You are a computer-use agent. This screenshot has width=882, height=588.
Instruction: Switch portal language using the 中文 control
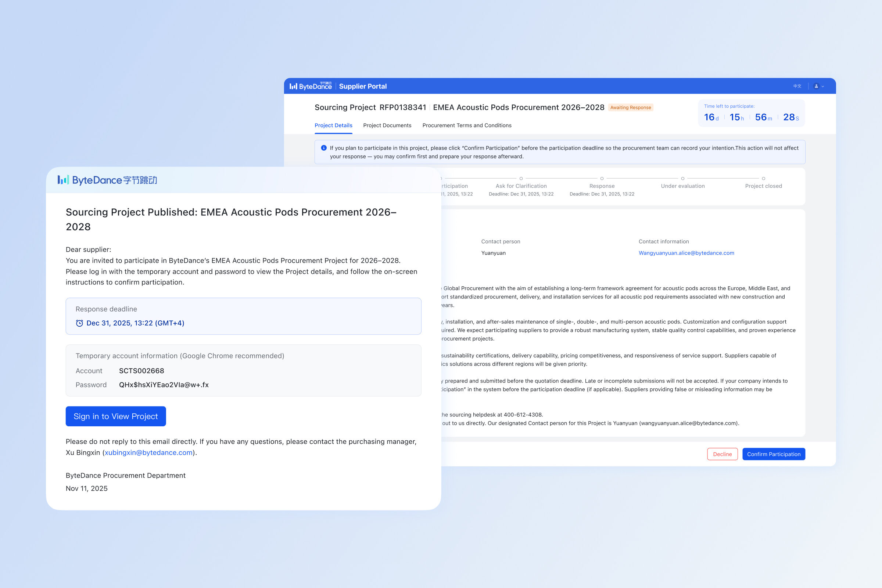(797, 86)
